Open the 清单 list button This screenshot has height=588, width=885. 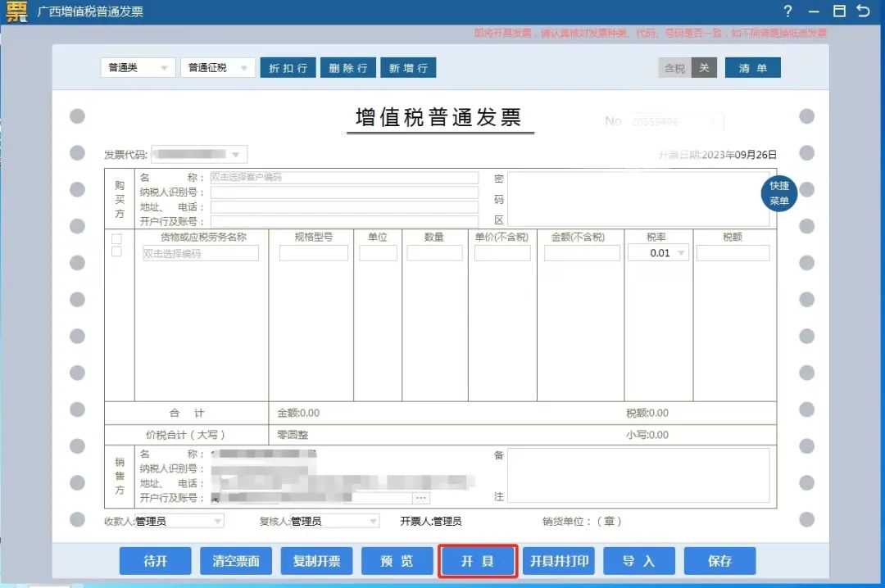[x=752, y=68]
